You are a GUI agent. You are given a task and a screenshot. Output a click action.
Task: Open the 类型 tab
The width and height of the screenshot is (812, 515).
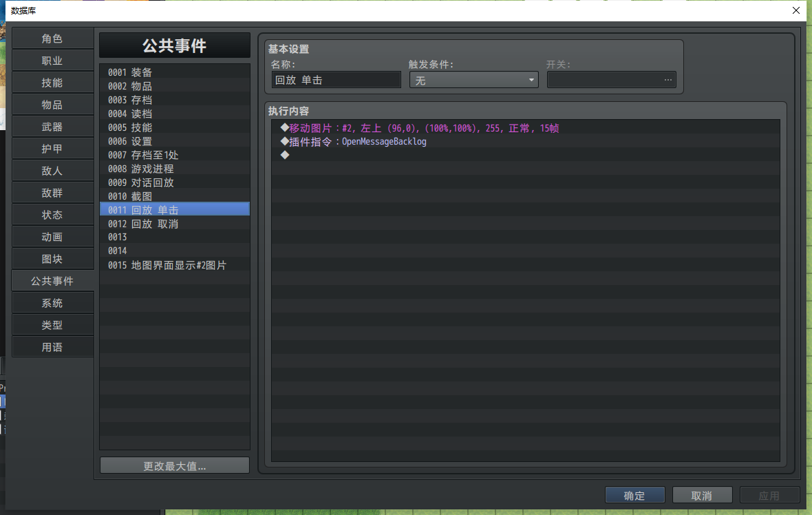[52, 325]
